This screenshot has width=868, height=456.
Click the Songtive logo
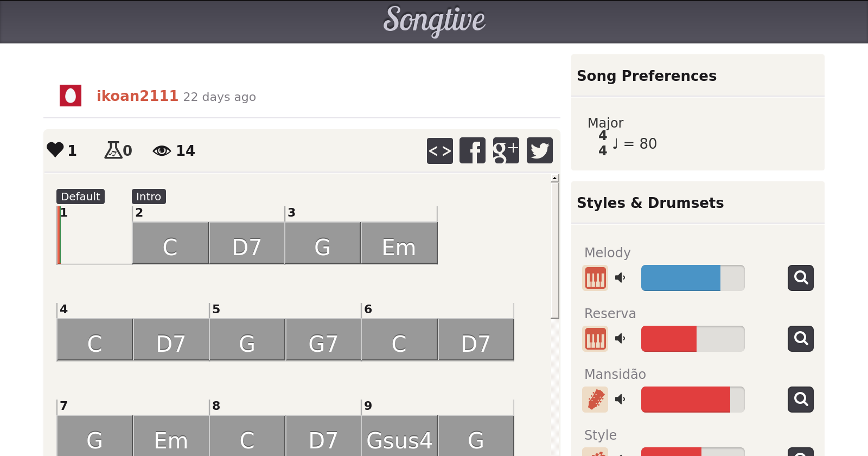click(x=434, y=21)
